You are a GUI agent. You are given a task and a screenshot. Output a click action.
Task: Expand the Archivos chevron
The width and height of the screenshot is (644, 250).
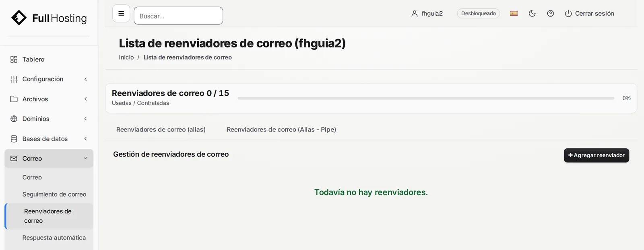click(85, 99)
